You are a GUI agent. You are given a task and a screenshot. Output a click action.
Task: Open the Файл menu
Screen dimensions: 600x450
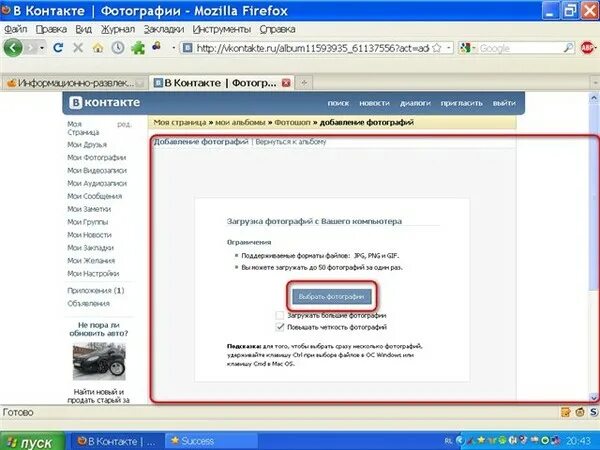coord(15,29)
